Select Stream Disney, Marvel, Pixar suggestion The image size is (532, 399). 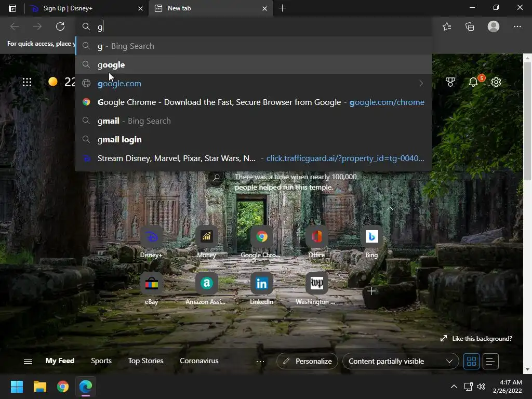254,158
